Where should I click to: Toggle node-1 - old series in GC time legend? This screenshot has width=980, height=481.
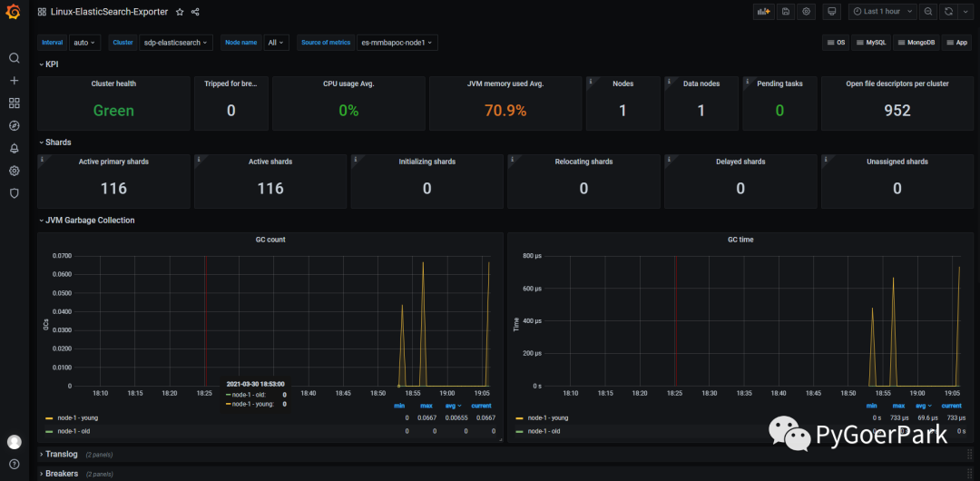(544, 431)
